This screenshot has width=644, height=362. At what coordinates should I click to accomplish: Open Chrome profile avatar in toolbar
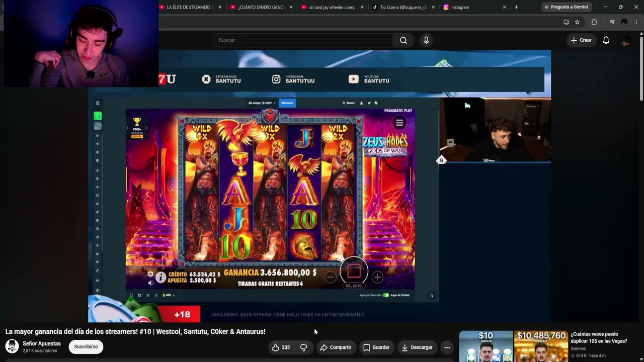point(624,22)
